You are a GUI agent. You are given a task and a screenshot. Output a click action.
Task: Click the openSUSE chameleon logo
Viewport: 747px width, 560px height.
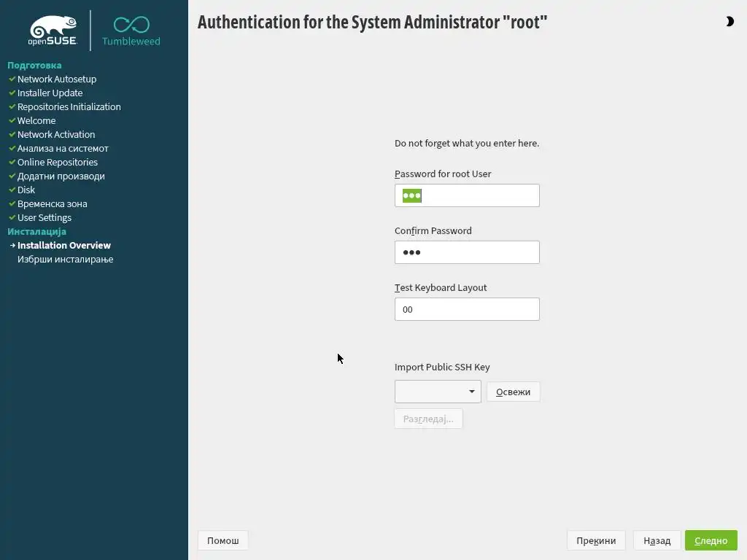point(53,31)
